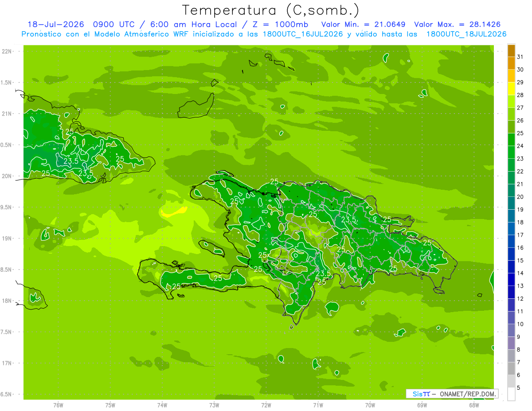Click the "Sis" logo text in credit box
This screenshot has width=532, height=411.
(418, 394)
